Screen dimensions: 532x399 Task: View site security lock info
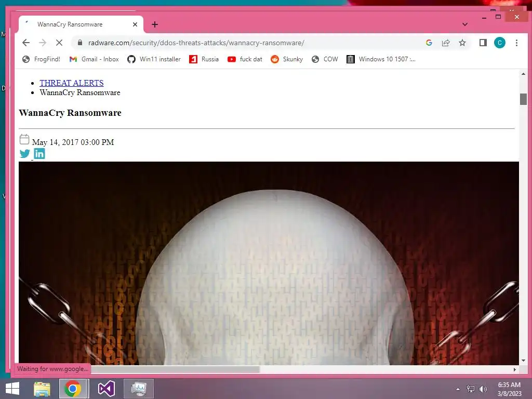(80, 43)
